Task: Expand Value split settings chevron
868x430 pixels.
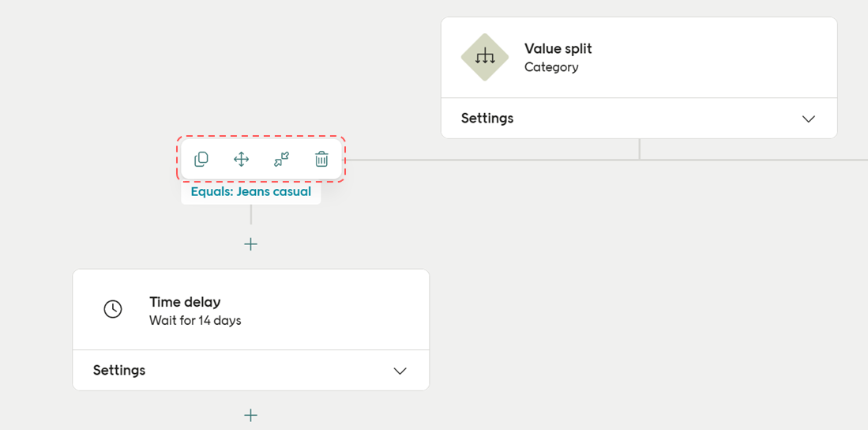Action: click(x=808, y=119)
